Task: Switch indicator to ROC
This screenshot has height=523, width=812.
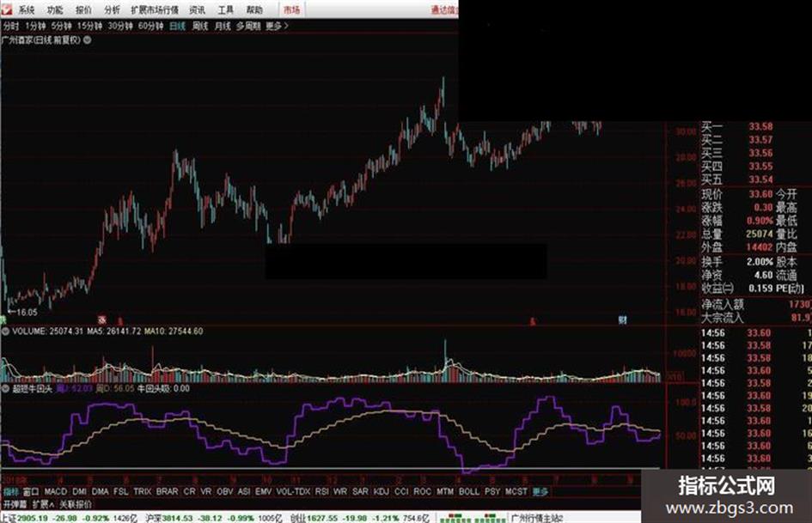Action: coord(422,492)
